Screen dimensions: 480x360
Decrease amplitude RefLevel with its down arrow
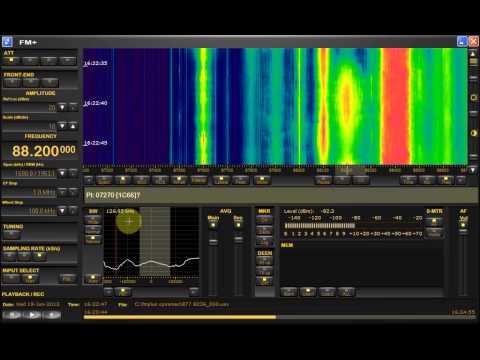click(62, 107)
